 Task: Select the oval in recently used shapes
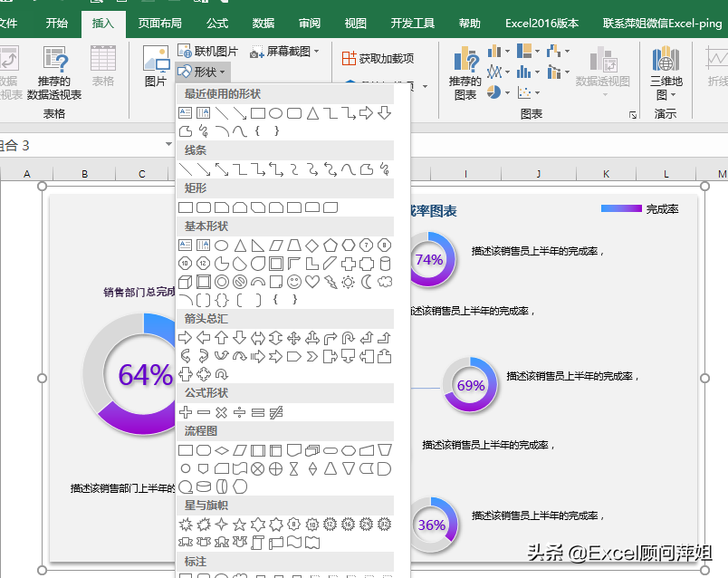click(x=276, y=113)
